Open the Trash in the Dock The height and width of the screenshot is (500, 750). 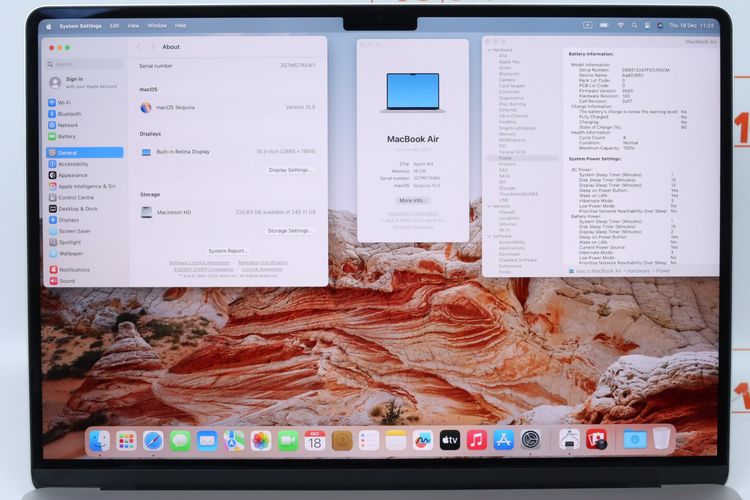click(662, 438)
